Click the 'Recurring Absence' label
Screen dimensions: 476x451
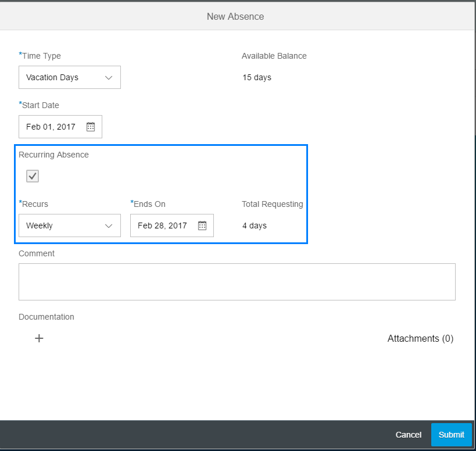pos(53,155)
